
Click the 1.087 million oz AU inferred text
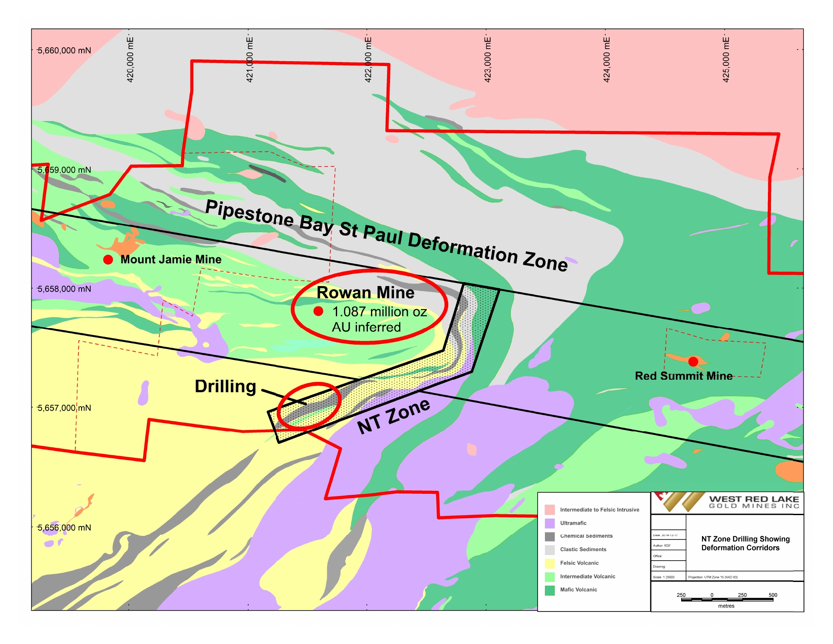pyautogui.click(x=379, y=319)
